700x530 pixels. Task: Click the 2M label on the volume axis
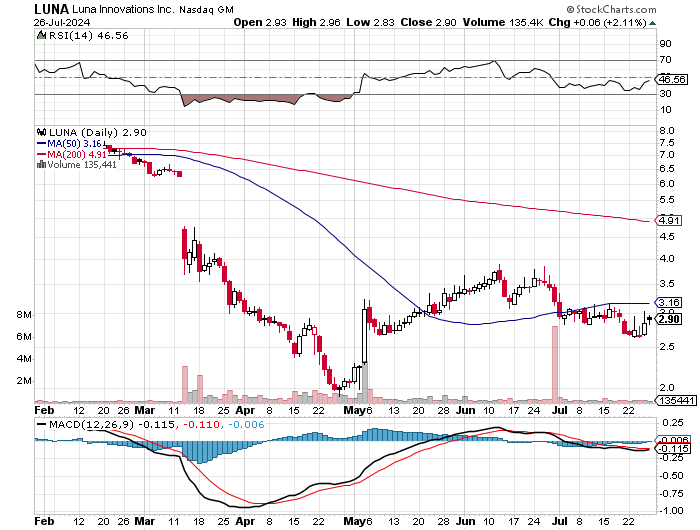click(x=24, y=381)
